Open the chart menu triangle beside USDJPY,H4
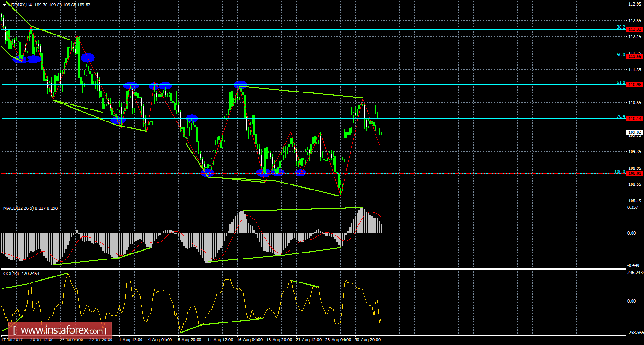The height and width of the screenshot is (345, 644). click(x=5, y=5)
